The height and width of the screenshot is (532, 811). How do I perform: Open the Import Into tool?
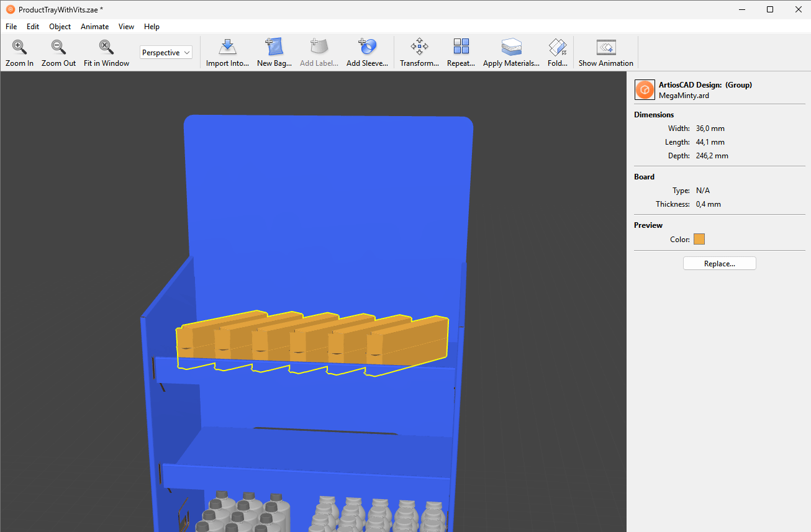point(227,47)
